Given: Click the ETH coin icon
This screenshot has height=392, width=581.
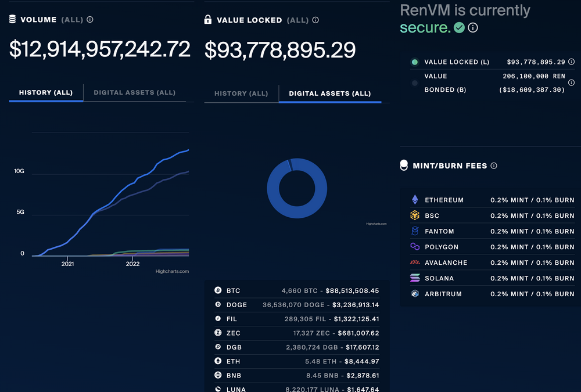Looking at the screenshot, I should (x=218, y=361).
